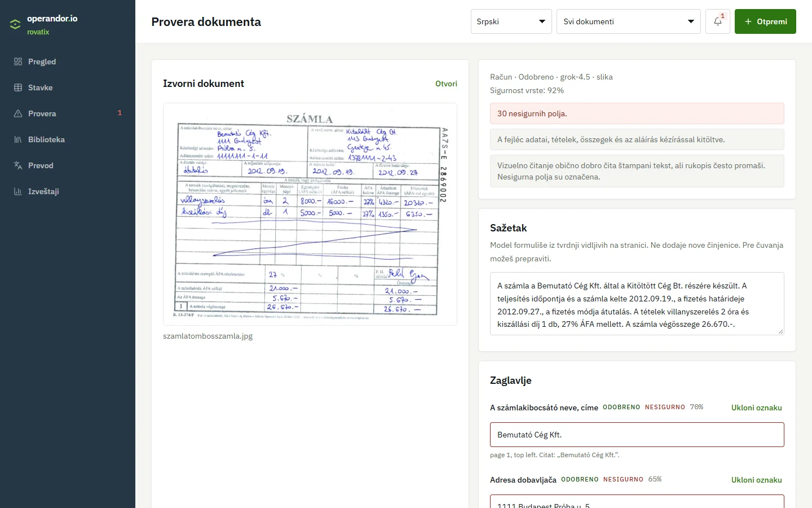Click the rovatix workspace name
The width and height of the screenshot is (812, 508).
point(38,32)
